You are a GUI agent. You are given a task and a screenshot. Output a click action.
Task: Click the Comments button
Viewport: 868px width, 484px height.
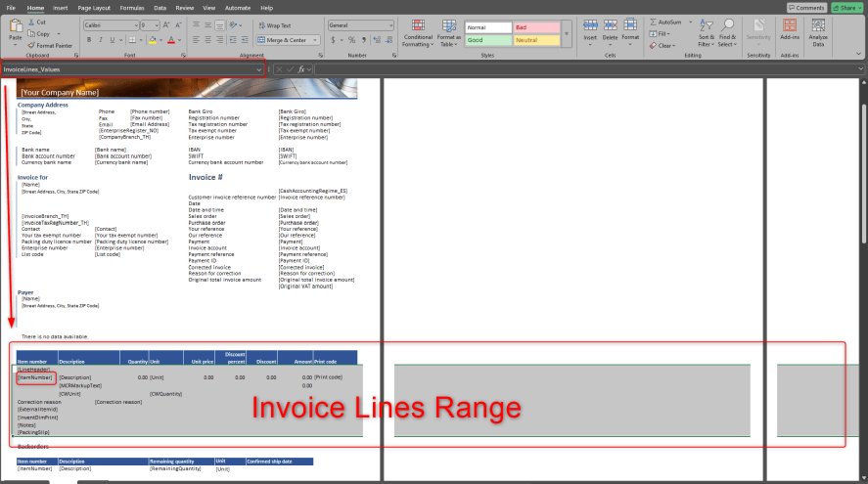click(806, 7)
